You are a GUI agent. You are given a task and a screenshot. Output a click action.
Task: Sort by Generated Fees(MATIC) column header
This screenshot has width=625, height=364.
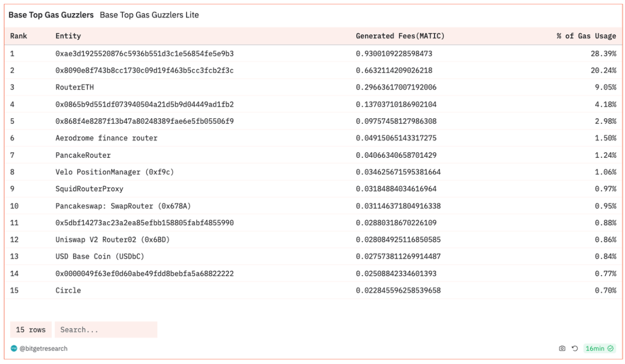click(400, 36)
